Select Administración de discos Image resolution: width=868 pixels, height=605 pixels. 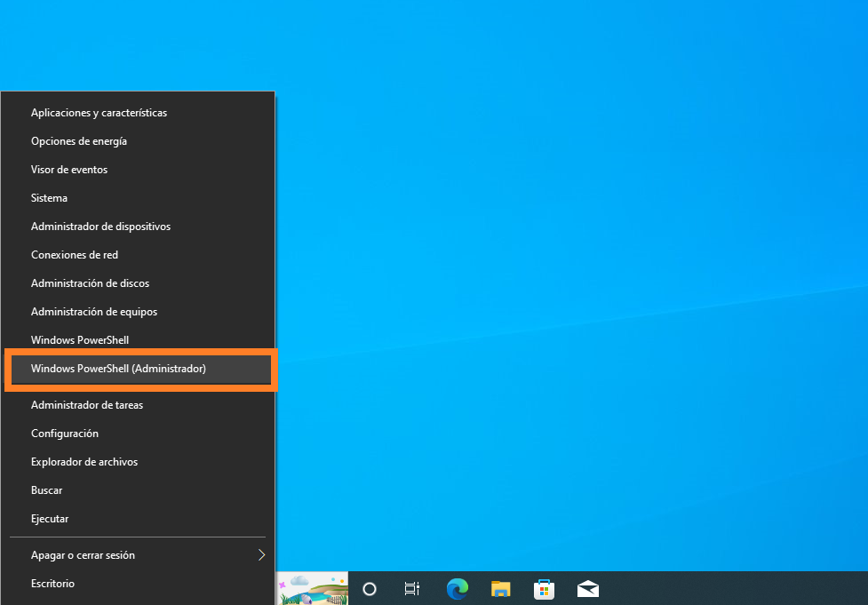(x=90, y=283)
